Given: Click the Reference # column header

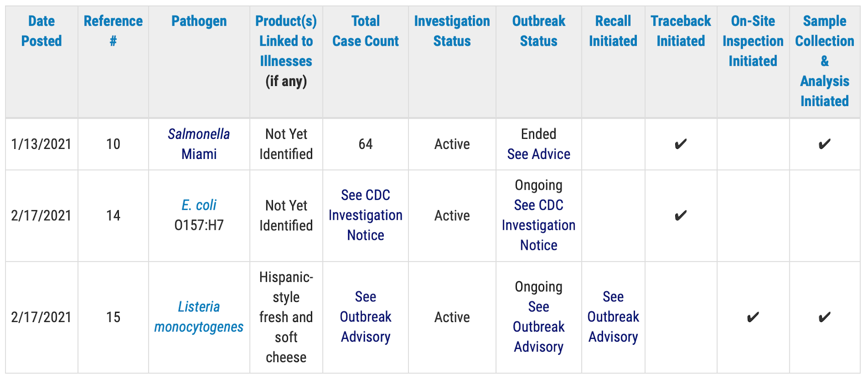Looking at the screenshot, I should pyautogui.click(x=113, y=31).
